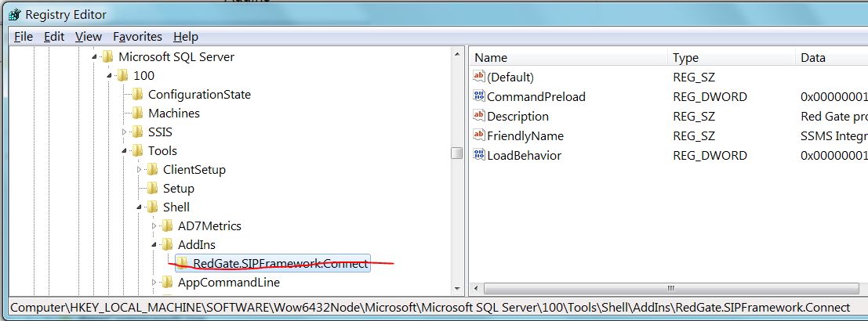Select the (Default) value name
Screen dimensions: 868x321
[510, 78]
